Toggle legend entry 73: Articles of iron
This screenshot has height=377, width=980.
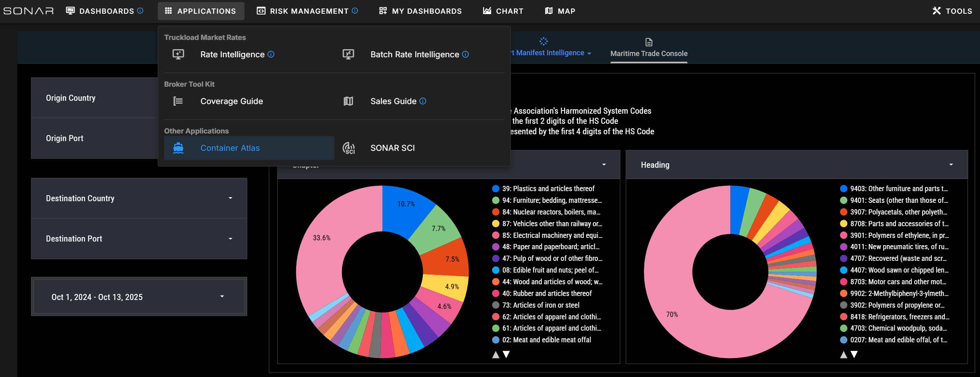coord(540,305)
